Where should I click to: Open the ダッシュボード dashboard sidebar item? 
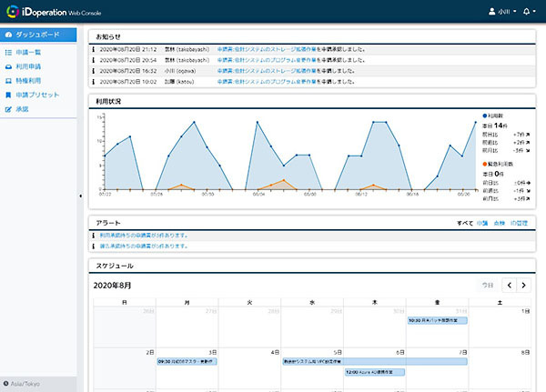click(x=38, y=35)
